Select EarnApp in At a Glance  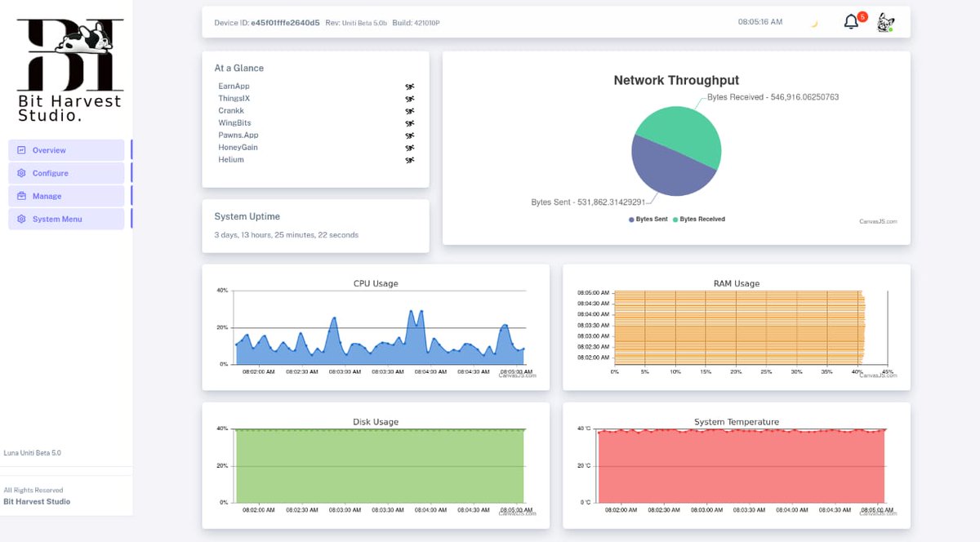234,86
